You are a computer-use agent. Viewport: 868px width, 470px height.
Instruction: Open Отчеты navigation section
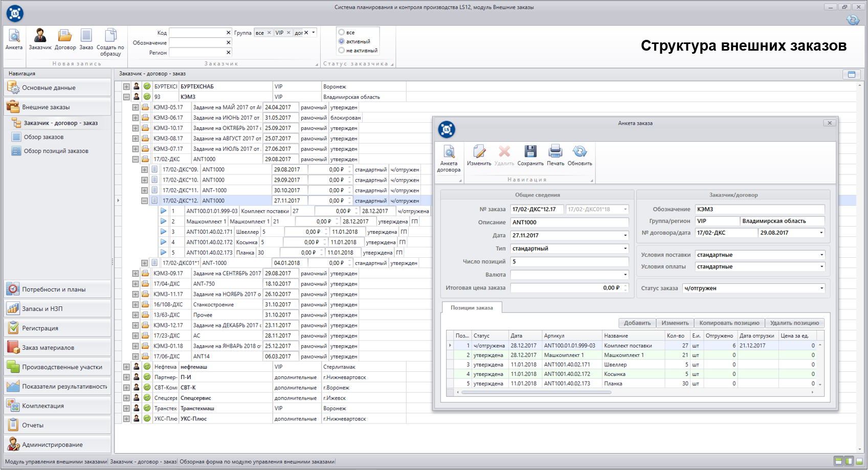(x=57, y=425)
